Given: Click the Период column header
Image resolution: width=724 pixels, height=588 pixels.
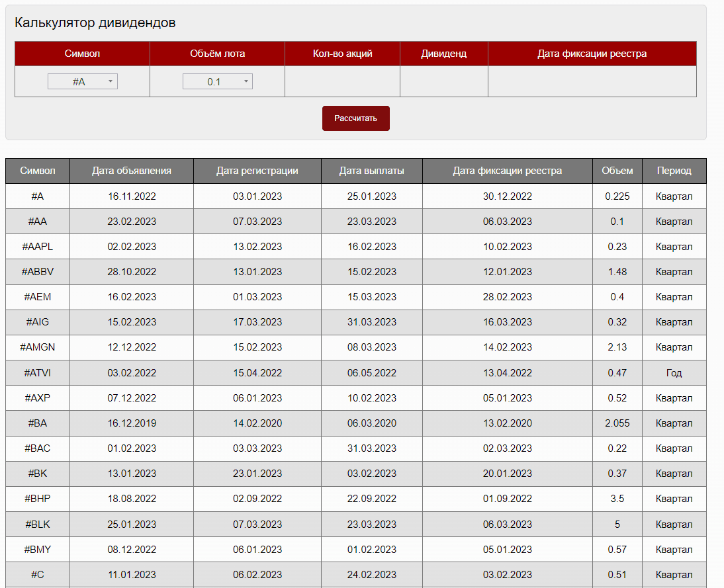Looking at the screenshot, I should (x=674, y=171).
